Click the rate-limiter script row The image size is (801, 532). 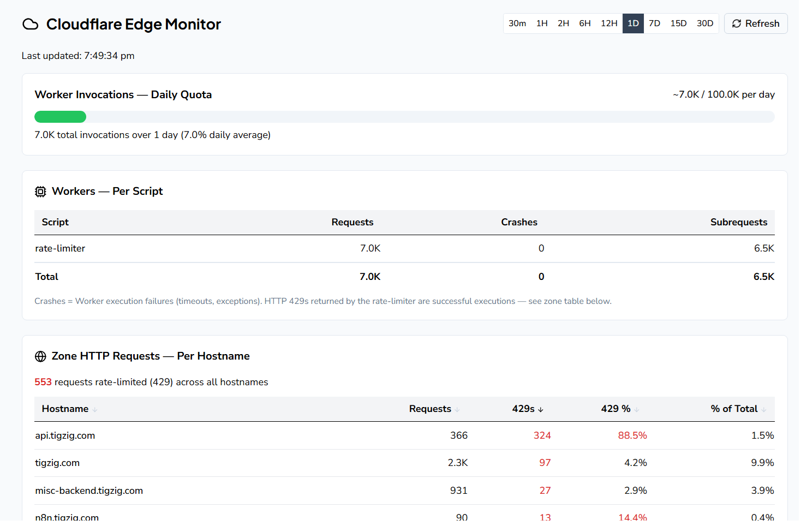coord(404,249)
